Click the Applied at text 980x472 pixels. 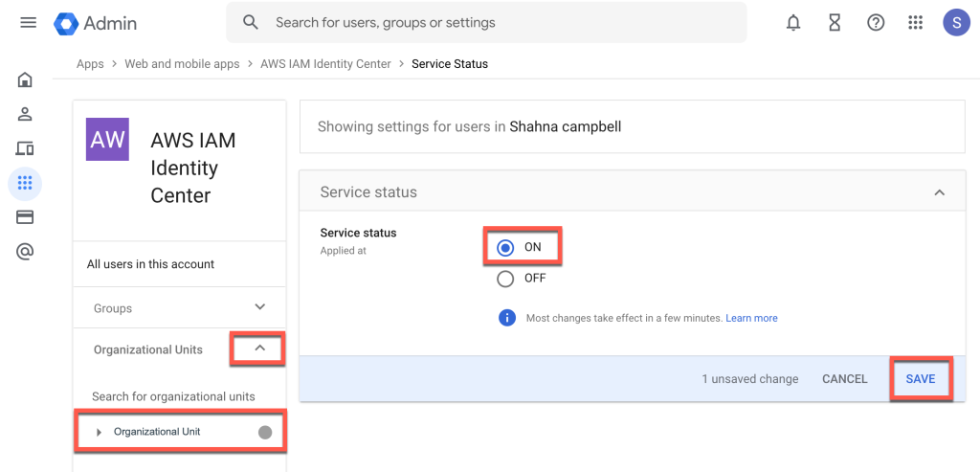[x=344, y=251]
